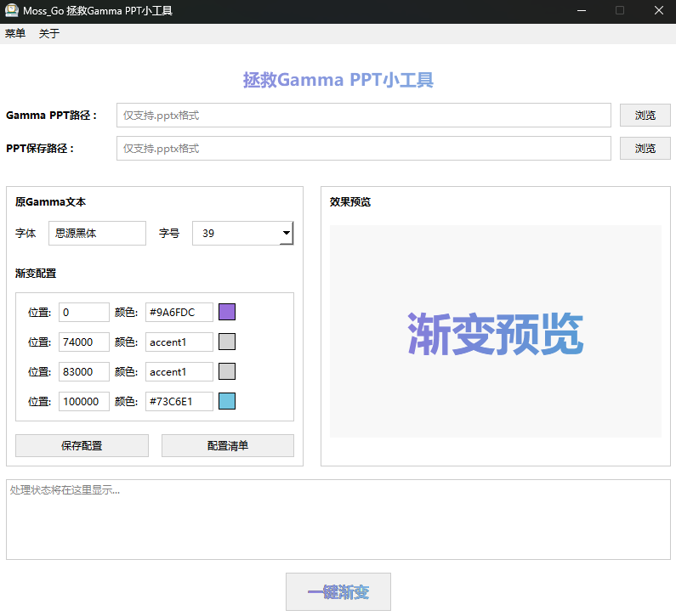676x616 pixels.
Task: Click 浏览 button for PPT保存路径
Action: (x=645, y=149)
